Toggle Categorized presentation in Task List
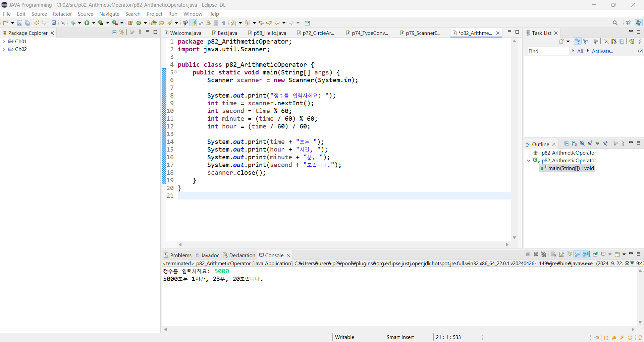The height and width of the screenshot is (342, 644). tap(578, 41)
